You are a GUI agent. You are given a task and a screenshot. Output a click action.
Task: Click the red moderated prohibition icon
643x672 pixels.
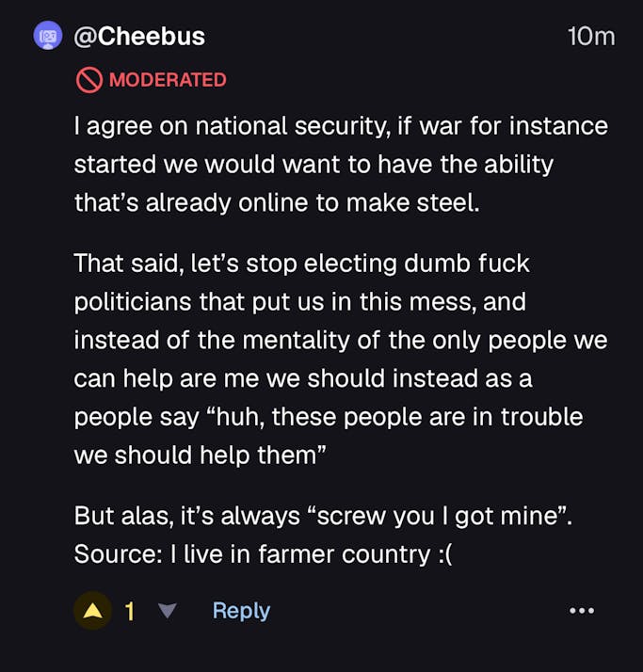(x=88, y=80)
